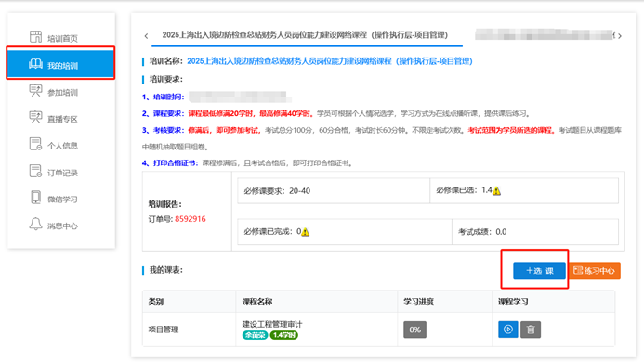Click the red text 课程最低修满20学时
This screenshot has width=644, height=362.
(222, 113)
